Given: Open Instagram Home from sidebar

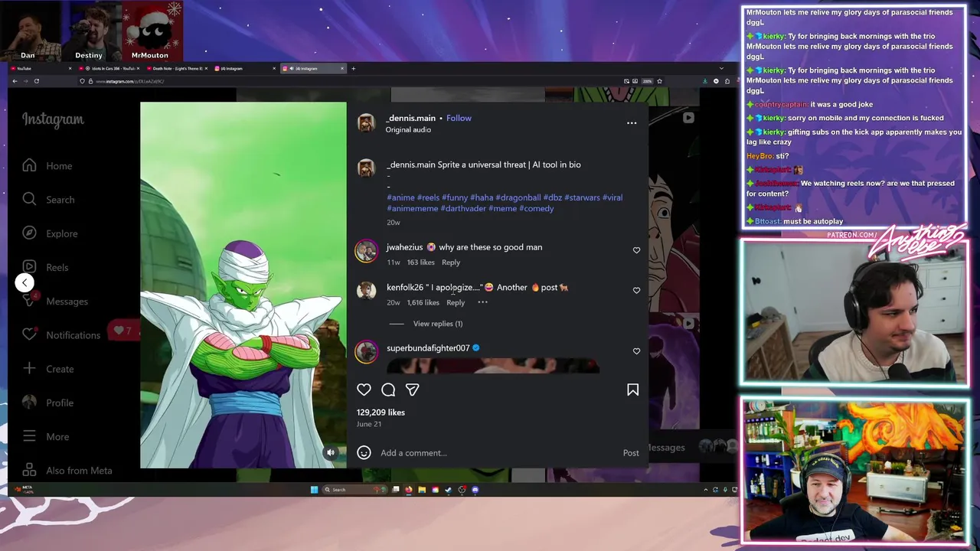Looking at the screenshot, I should [x=47, y=166].
